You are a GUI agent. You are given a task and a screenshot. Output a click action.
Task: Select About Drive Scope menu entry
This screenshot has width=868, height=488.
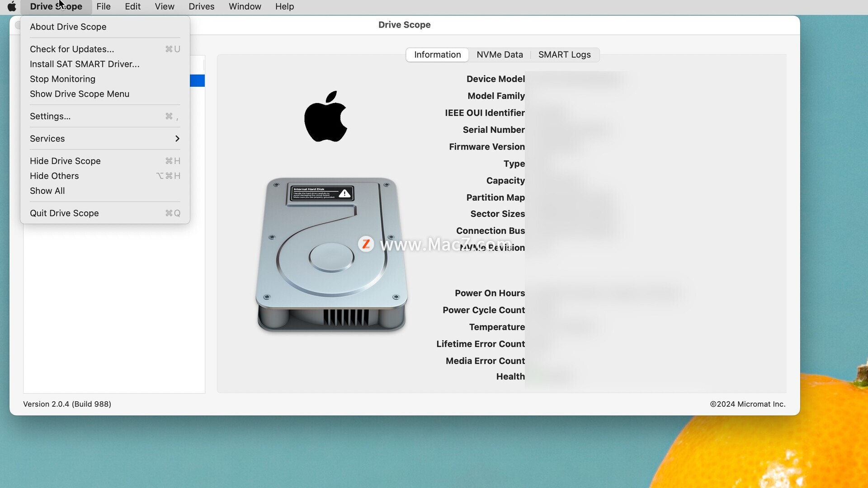click(68, 27)
